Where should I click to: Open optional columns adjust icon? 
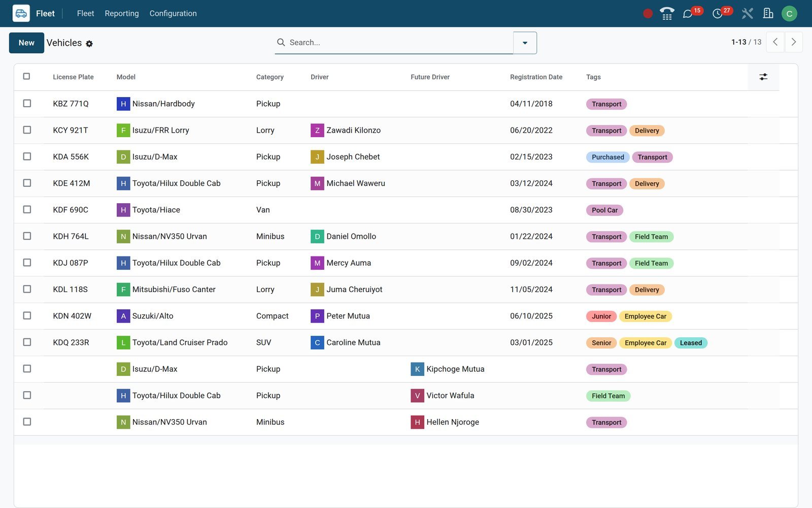pyautogui.click(x=763, y=77)
